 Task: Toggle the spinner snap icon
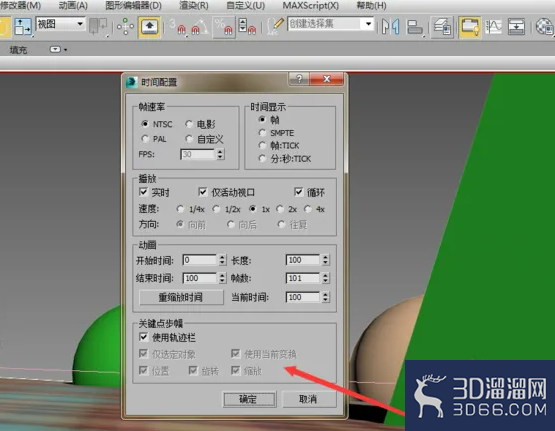(x=248, y=27)
